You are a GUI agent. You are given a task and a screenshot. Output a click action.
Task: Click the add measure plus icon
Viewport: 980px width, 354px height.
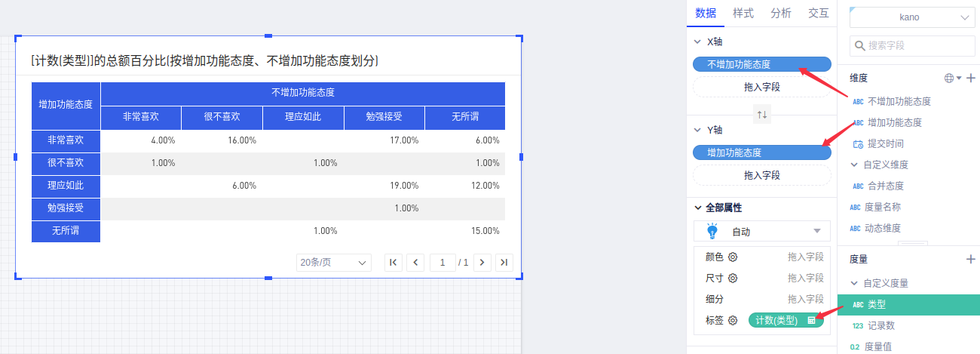[x=971, y=259]
